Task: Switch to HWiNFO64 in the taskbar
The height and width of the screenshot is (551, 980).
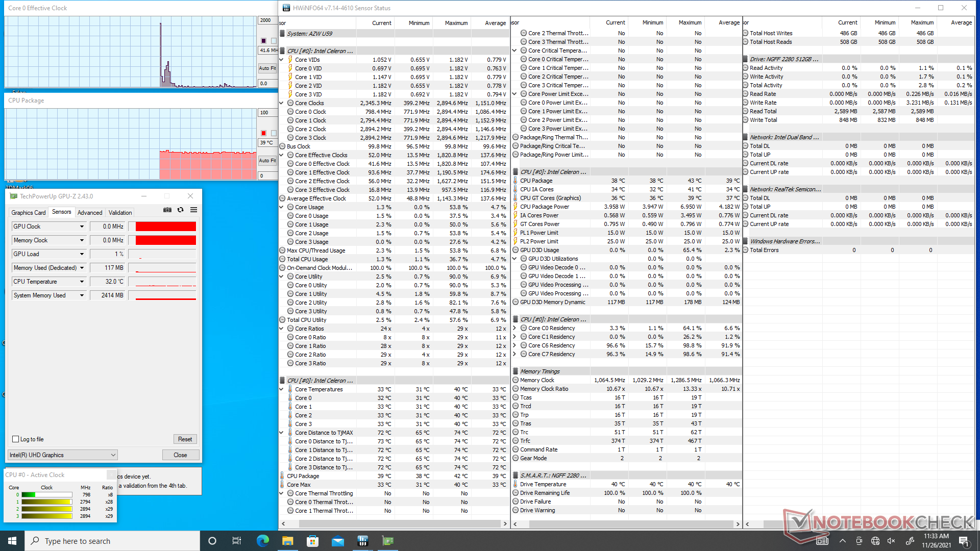Action: [x=363, y=541]
